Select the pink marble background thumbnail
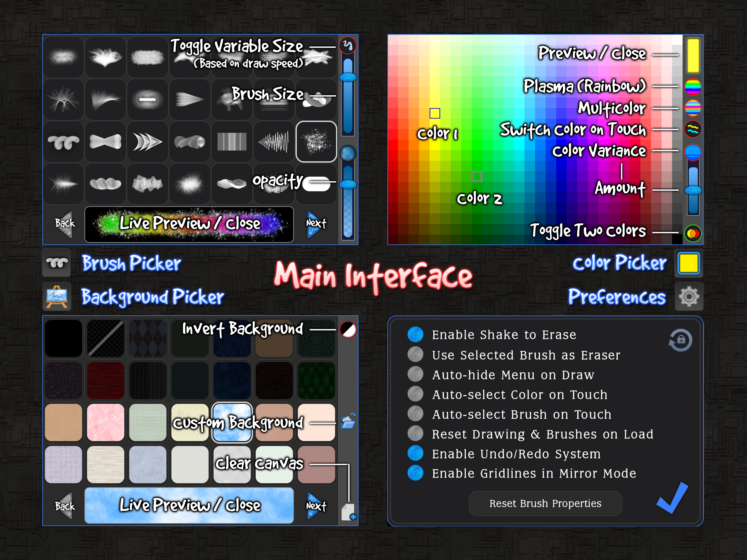 (x=105, y=422)
